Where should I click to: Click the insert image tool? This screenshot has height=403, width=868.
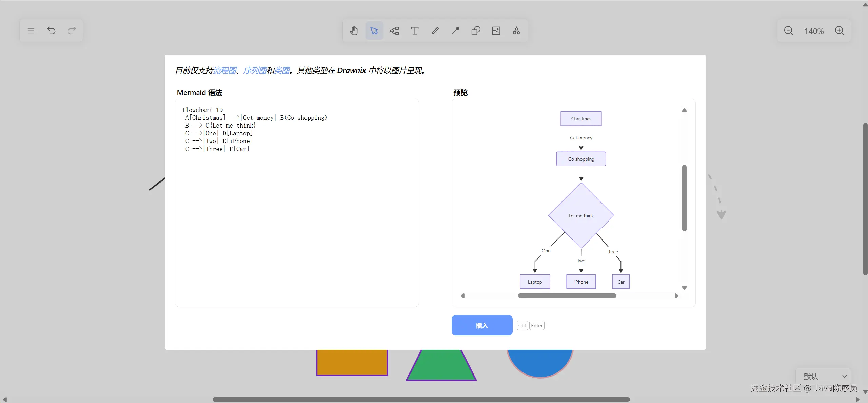(x=496, y=31)
